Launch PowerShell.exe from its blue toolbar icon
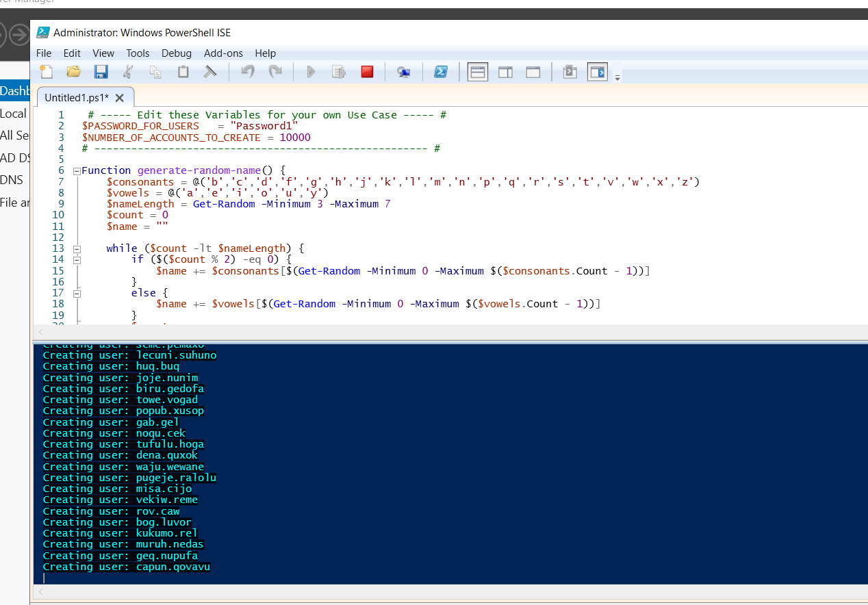The image size is (868, 605). [441, 71]
